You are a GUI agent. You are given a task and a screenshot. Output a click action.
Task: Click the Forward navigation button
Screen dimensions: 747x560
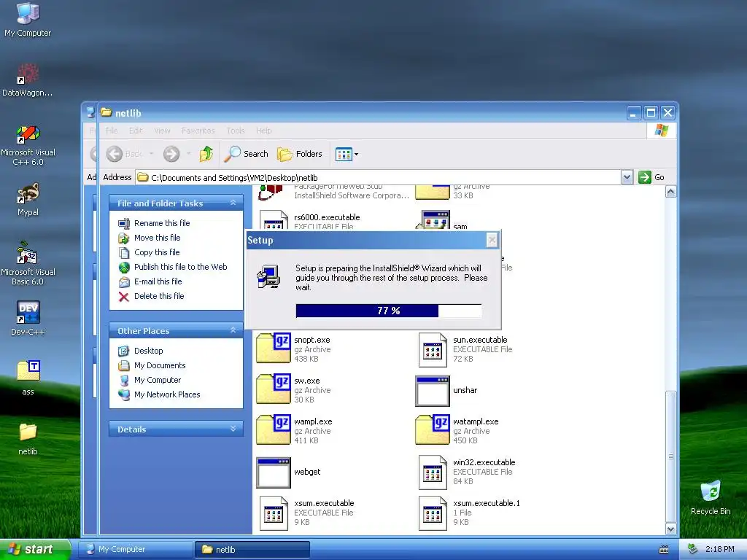point(171,154)
